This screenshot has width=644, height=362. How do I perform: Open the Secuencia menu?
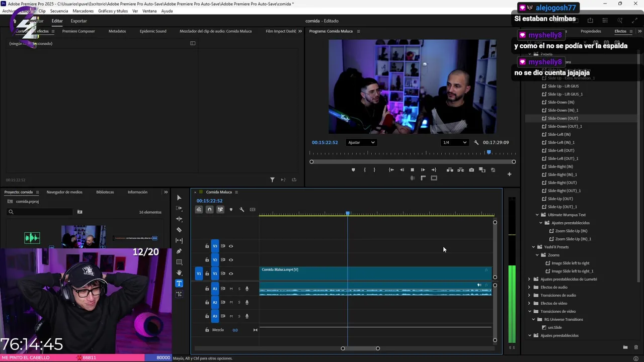(x=59, y=11)
